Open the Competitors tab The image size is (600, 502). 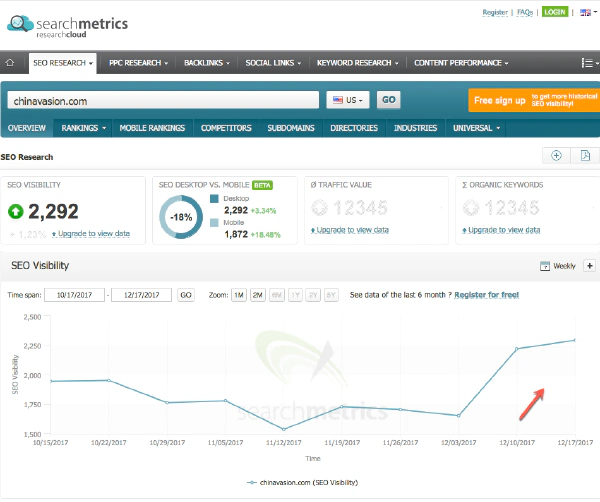(x=226, y=128)
